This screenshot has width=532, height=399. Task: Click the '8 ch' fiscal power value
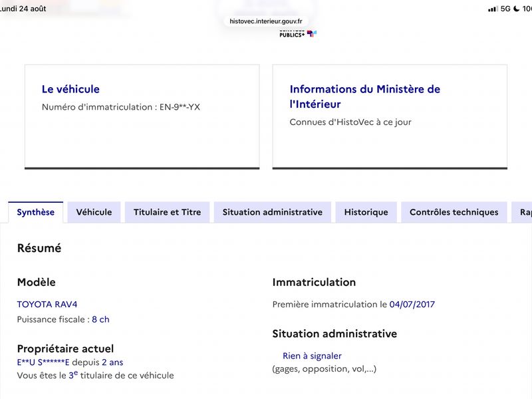(101, 319)
